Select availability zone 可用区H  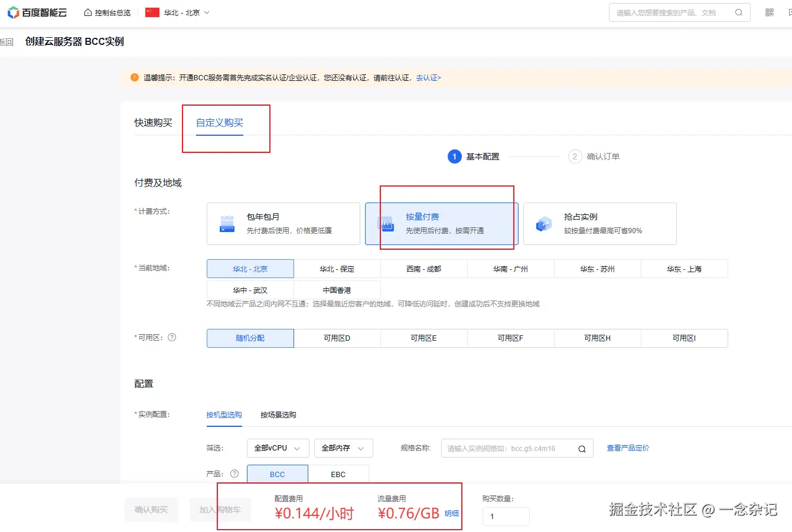[598, 338]
